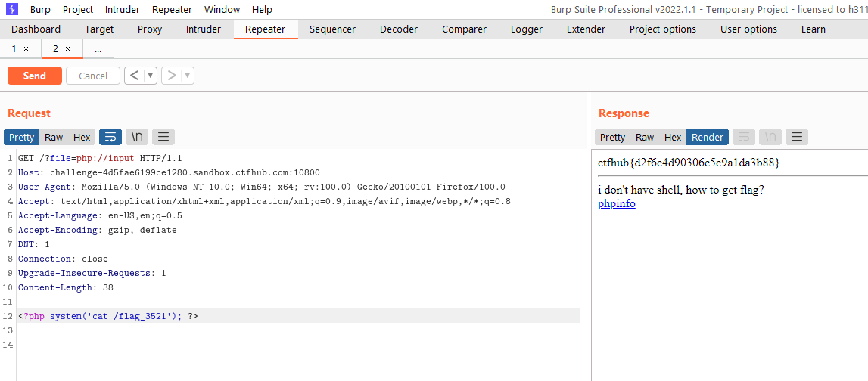Click the php system cat flag payload line

108,316
